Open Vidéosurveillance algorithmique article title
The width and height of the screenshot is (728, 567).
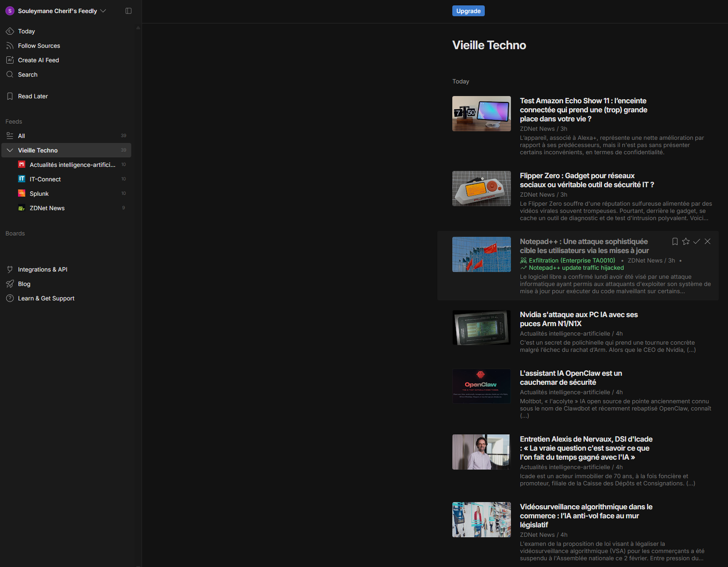click(586, 515)
